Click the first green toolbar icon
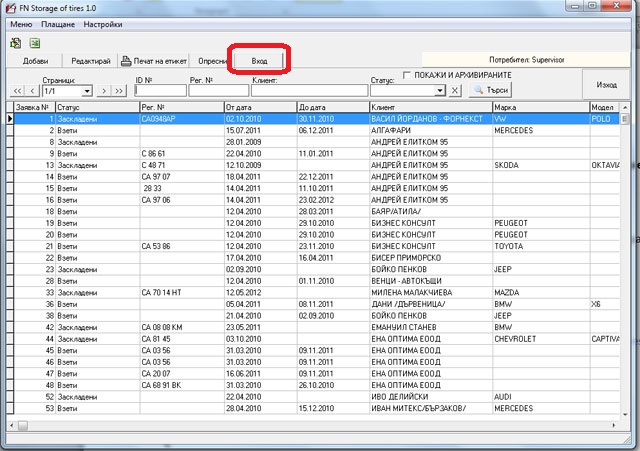The width and height of the screenshot is (640, 451). pos(15,43)
